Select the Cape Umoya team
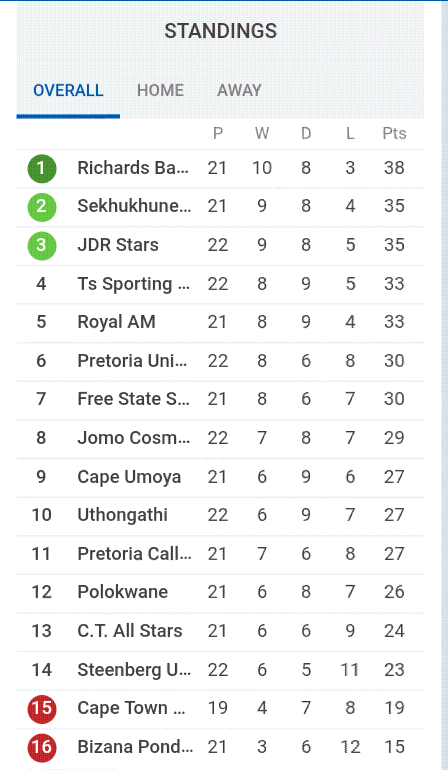 [x=129, y=477]
